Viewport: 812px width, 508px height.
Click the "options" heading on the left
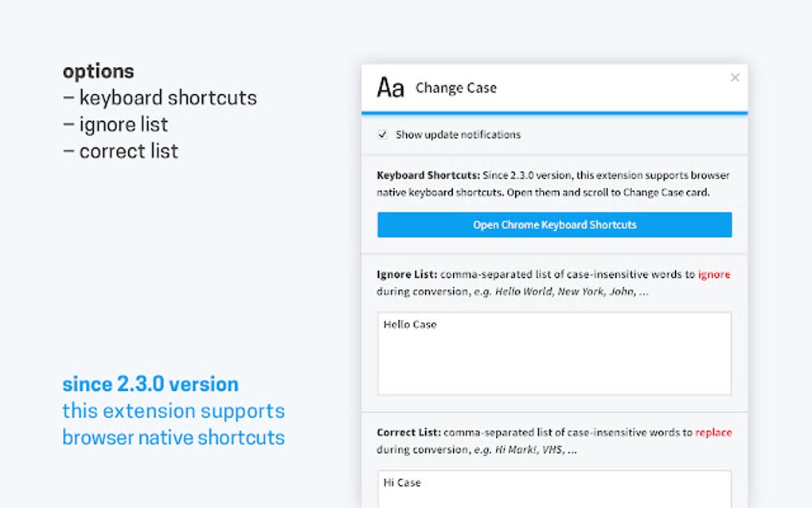98,71
